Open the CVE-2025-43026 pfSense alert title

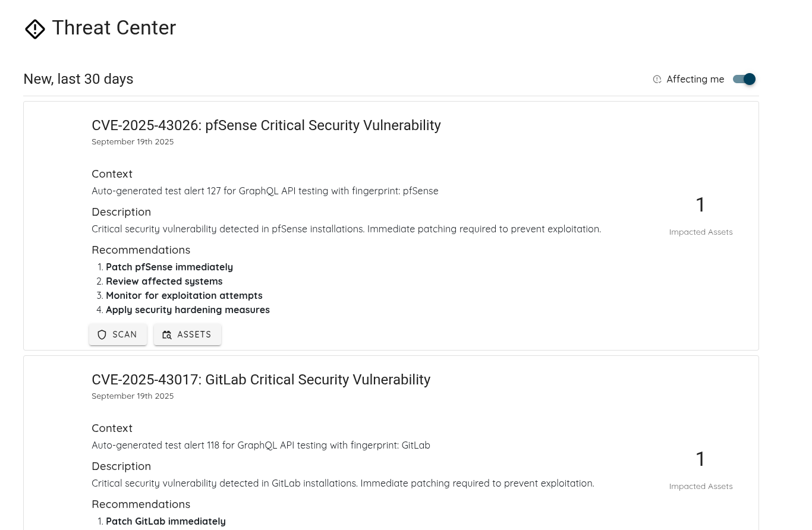[266, 125]
